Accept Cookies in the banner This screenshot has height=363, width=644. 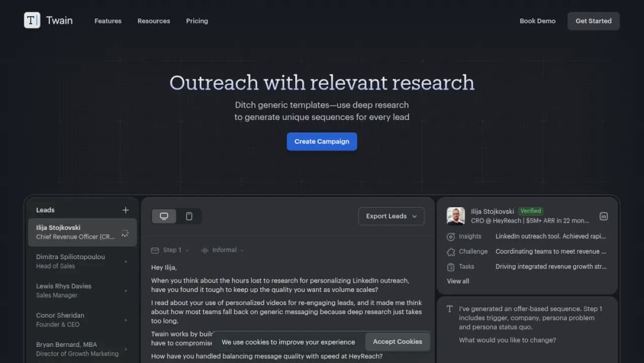point(397,342)
